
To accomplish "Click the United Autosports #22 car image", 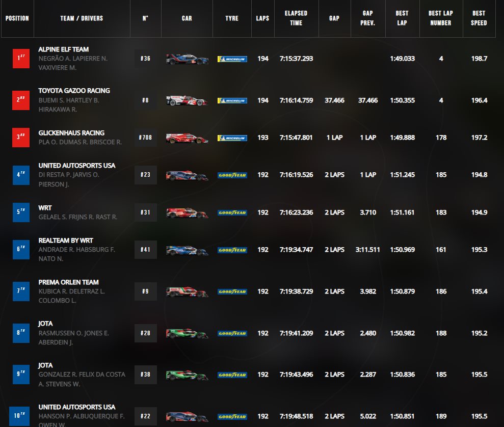I will pos(187,417).
